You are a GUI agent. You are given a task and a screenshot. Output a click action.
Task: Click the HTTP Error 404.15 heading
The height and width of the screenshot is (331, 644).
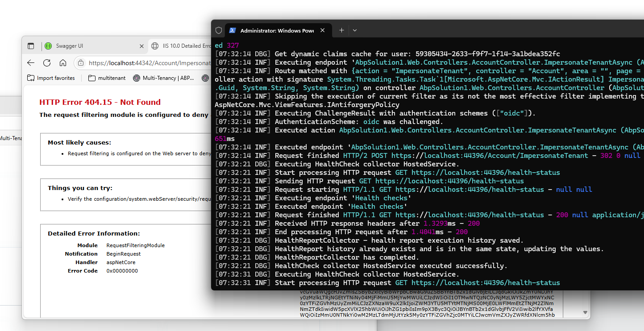click(100, 102)
